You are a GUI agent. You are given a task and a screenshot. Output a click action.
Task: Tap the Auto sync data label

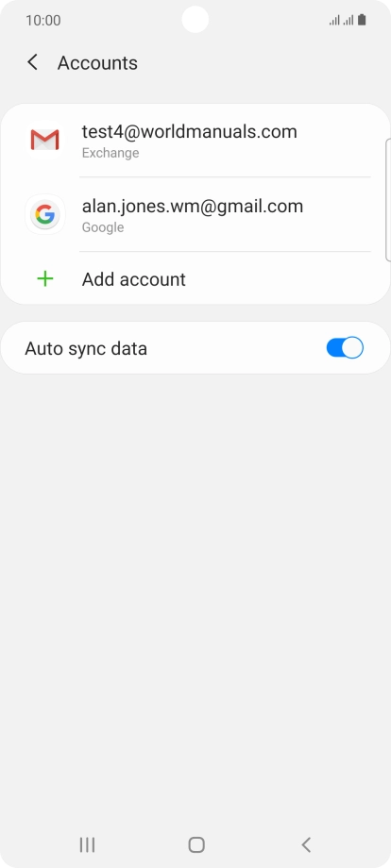pyautogui.click(x=86, y=349)
